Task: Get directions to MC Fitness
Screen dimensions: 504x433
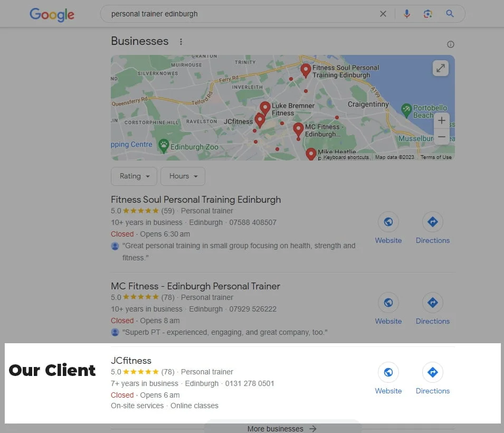Action: pos(433,309)
